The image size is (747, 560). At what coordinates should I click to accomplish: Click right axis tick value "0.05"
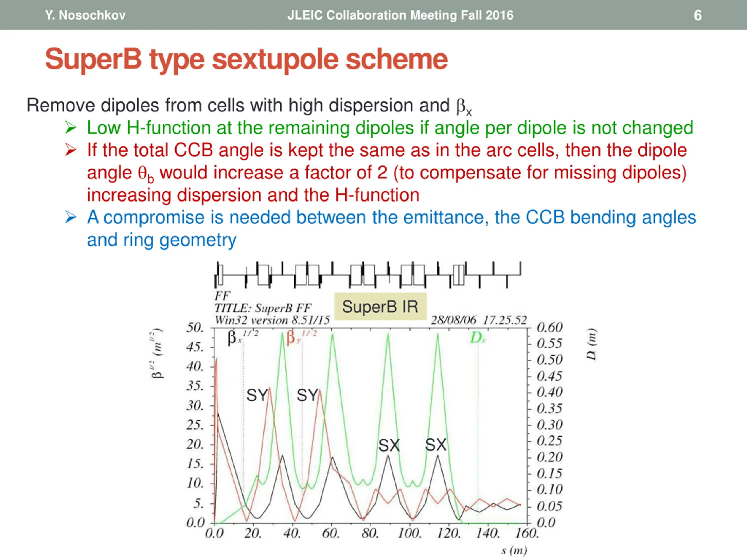pos(550,506)
